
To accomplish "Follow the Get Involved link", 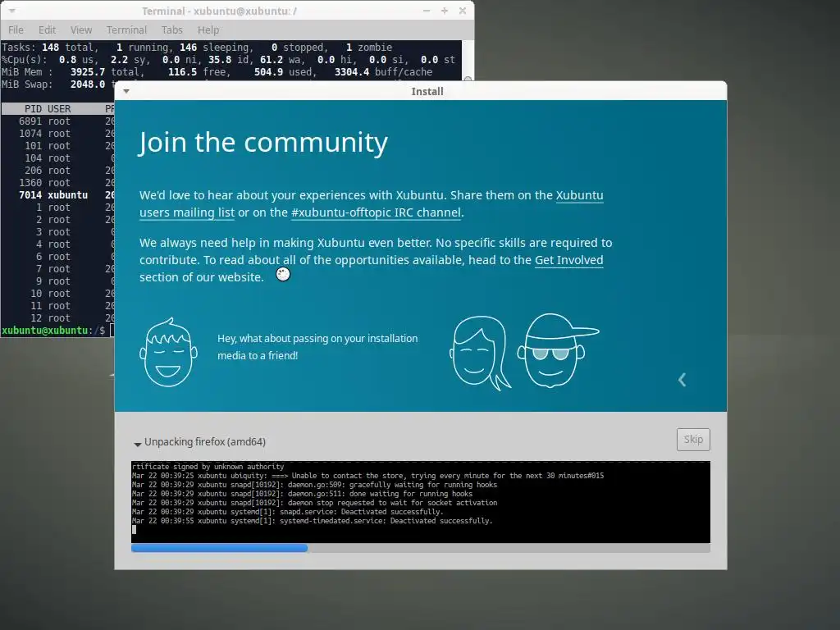I will coord(569,260).
